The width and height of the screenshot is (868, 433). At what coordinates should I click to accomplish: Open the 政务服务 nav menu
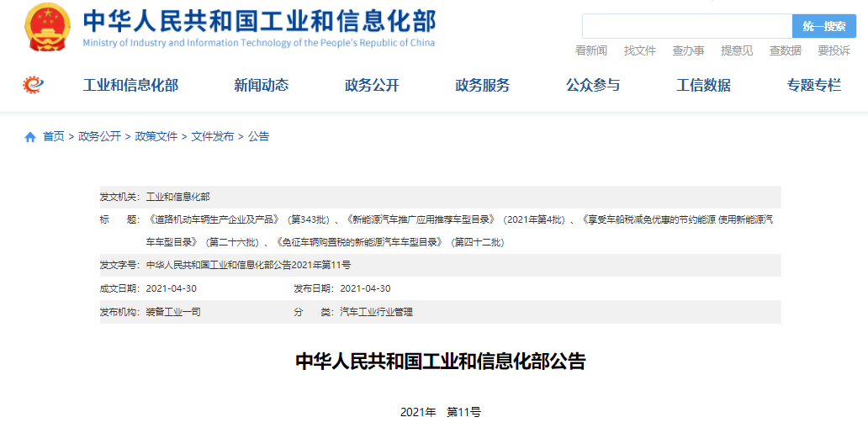point(483,85)
